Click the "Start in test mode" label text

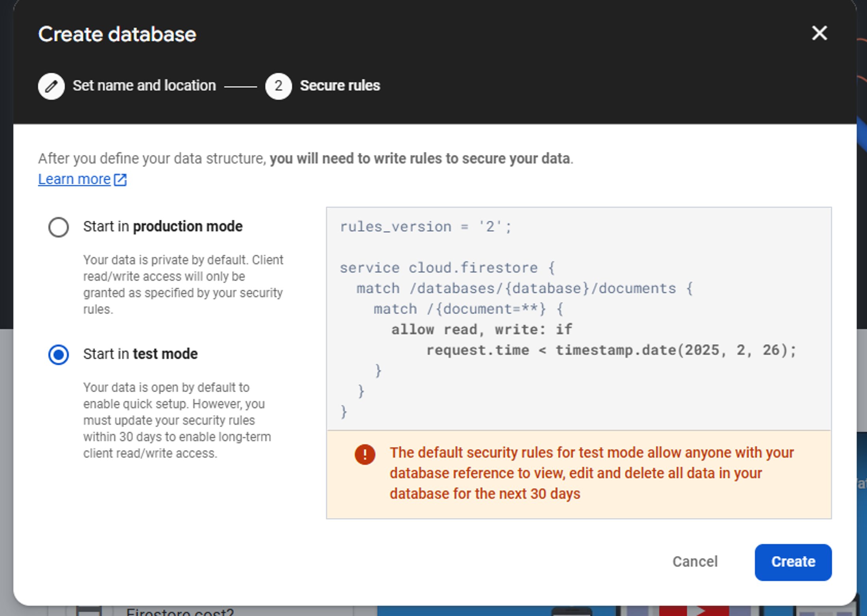[140, 354]
